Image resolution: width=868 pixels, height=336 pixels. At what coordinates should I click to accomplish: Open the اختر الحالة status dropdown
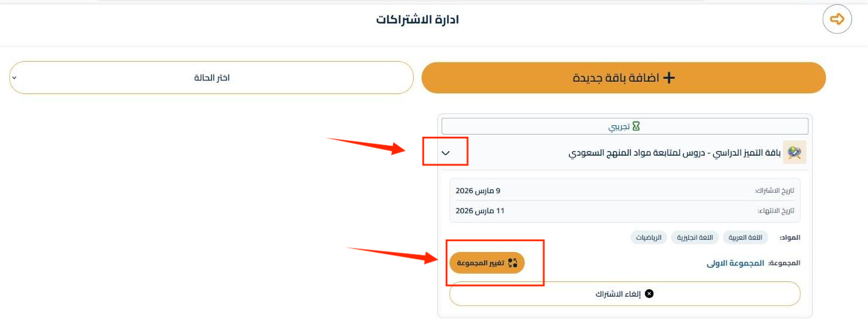[x=212, y=78]
